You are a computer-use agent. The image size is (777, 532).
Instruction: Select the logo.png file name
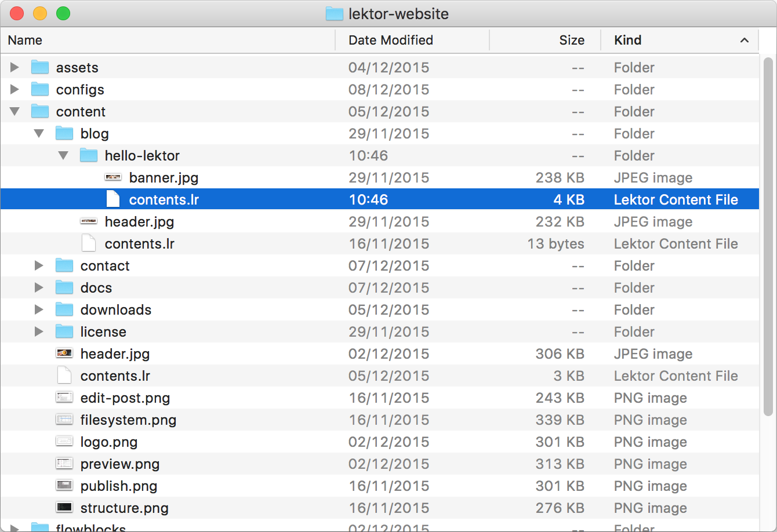109,442
